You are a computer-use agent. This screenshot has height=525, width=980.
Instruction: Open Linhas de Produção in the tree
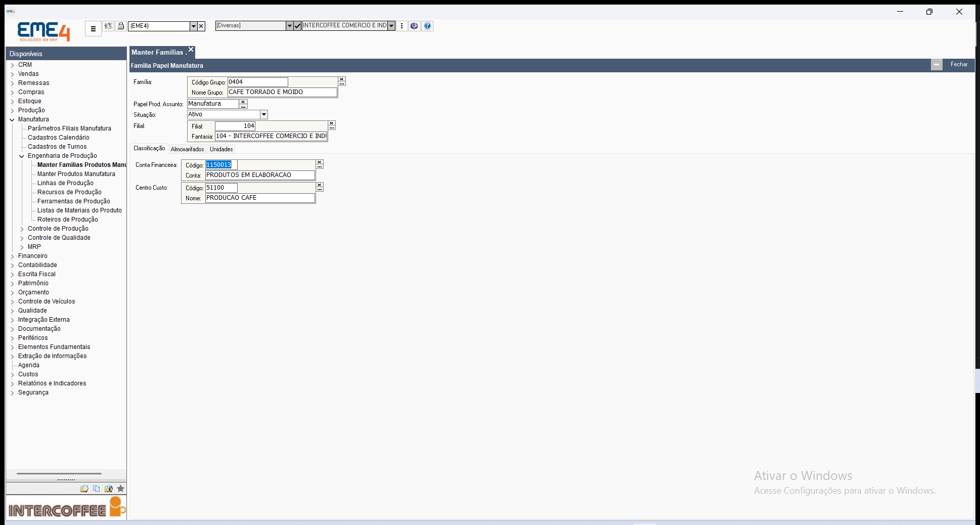pyautogui.click(x=65, y=183)
